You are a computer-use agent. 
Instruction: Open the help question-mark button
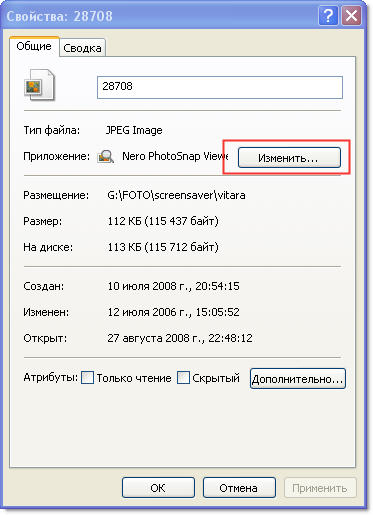tap(328, 16)
